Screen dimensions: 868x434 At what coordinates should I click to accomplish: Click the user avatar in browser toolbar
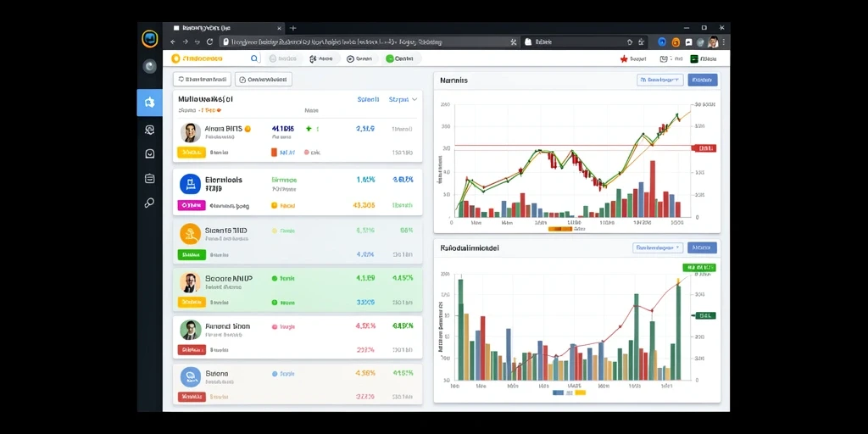[x=713, y=42]
